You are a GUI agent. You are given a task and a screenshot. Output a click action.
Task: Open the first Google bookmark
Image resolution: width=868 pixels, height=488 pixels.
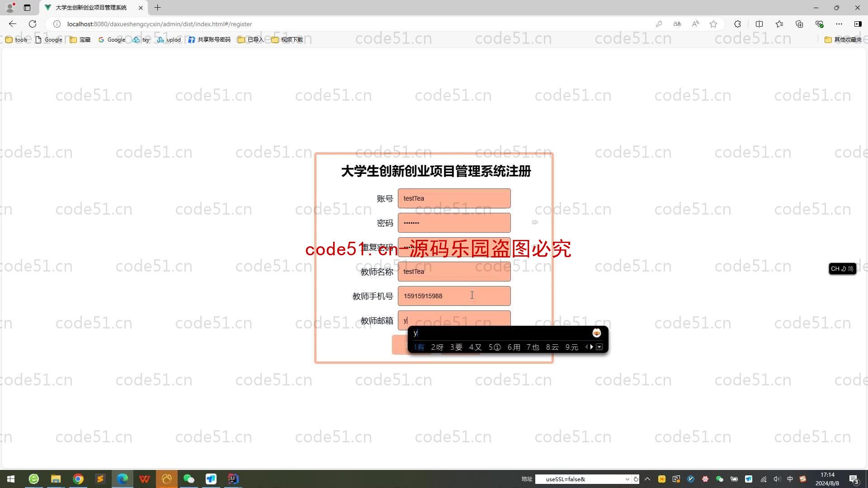(x=49, y=40)
